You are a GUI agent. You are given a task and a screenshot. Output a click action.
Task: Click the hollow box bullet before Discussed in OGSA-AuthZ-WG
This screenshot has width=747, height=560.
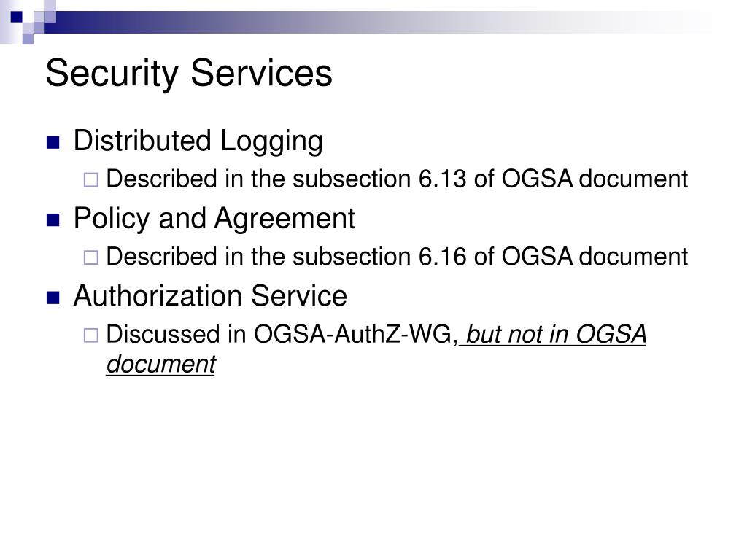tap(91, 335)
